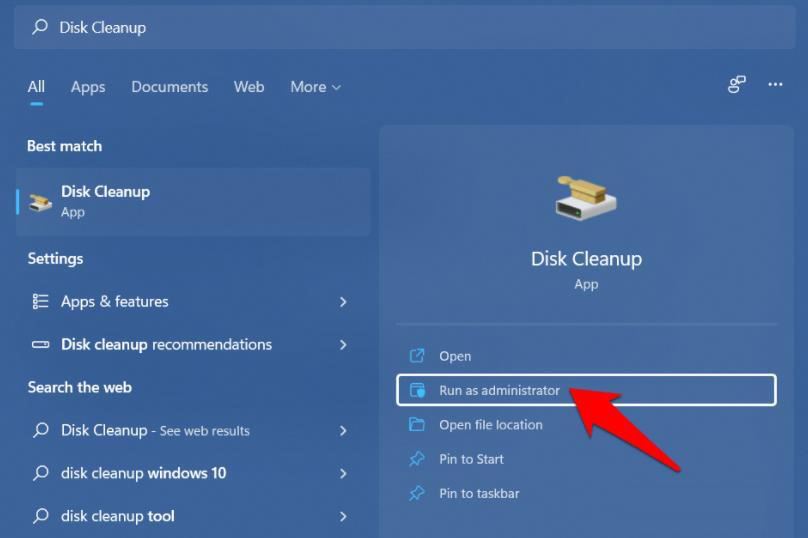Click the magnifier icon beside disk cleanup windows 10
This screenshot has width=808, height=538.
(40, 473)
